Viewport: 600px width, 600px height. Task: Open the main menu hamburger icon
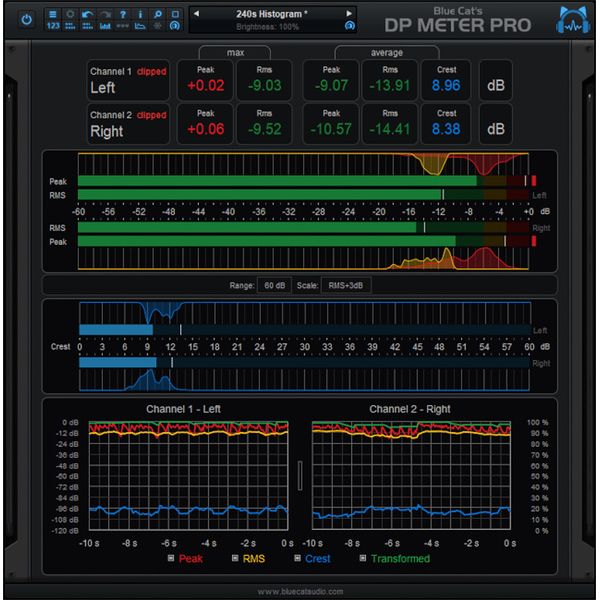coord(53,14)
